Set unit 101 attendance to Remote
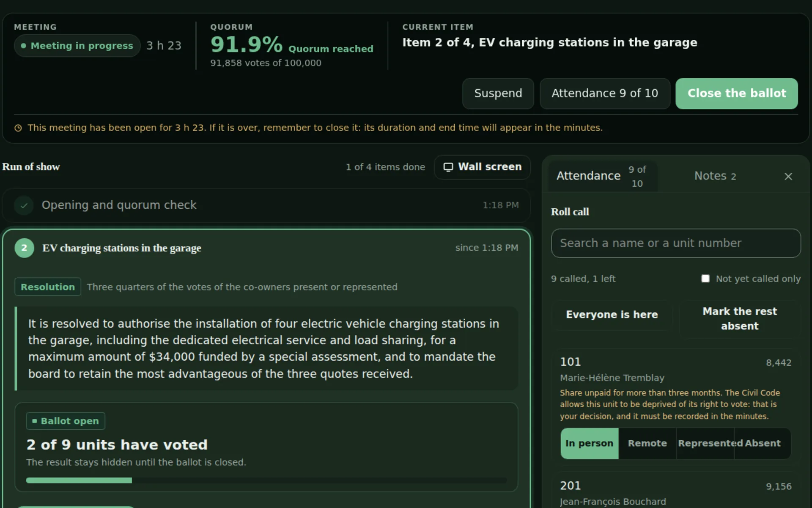The height and width of the screenshot is (508, 812). pos(647,443)
